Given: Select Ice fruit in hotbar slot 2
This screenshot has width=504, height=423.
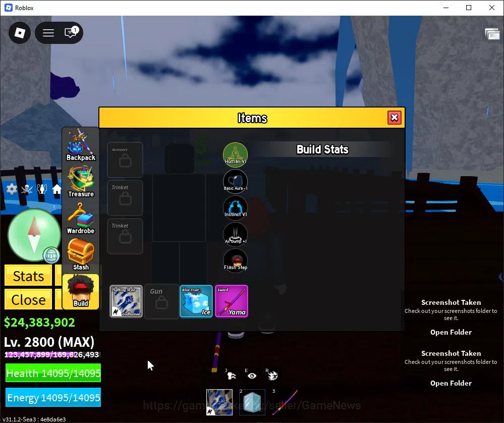Looking at the screenshot, I should [x=252, y=402].
